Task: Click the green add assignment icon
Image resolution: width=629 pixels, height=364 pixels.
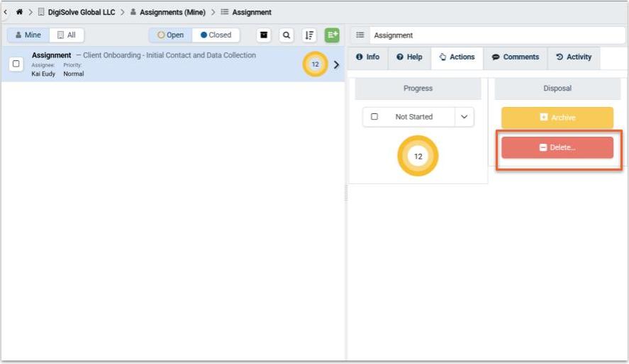Action: pyautogui.click(x=332, y=35)
